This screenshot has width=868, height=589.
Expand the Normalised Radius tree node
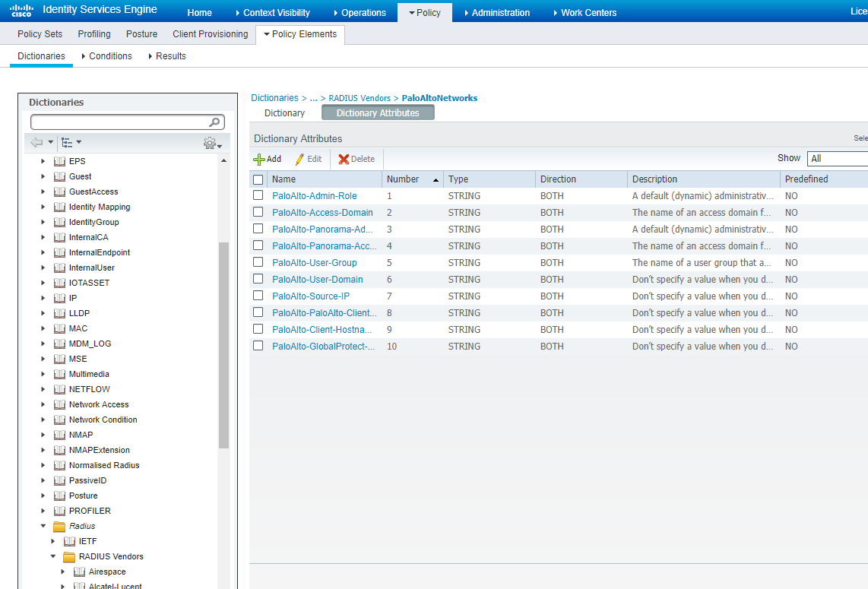[43, 465]
